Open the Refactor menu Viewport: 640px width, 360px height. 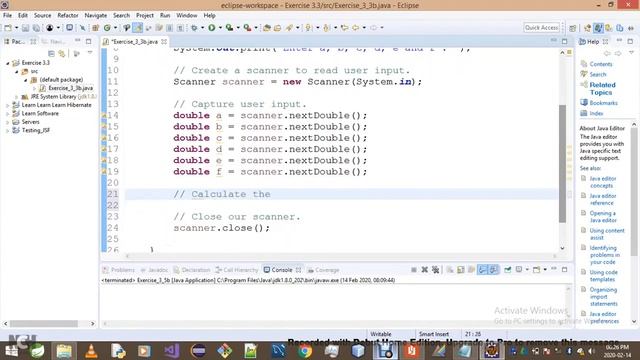tap(68, 16)
